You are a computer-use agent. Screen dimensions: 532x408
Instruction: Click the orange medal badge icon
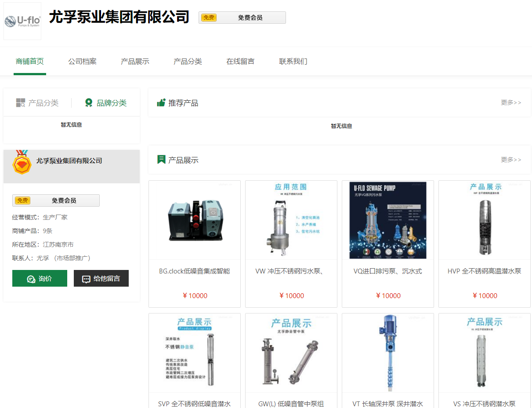(22, 162)
